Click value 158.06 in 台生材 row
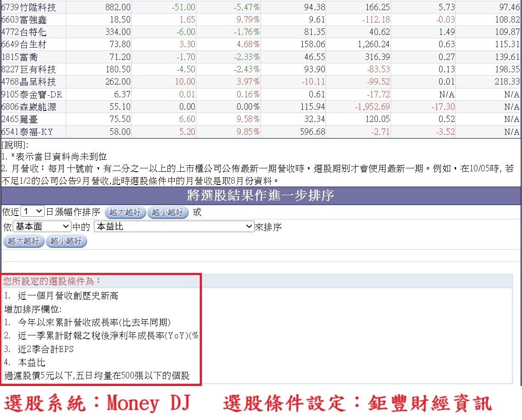The width and height of the screenshot is (522, 420). (x=312, y=44)
